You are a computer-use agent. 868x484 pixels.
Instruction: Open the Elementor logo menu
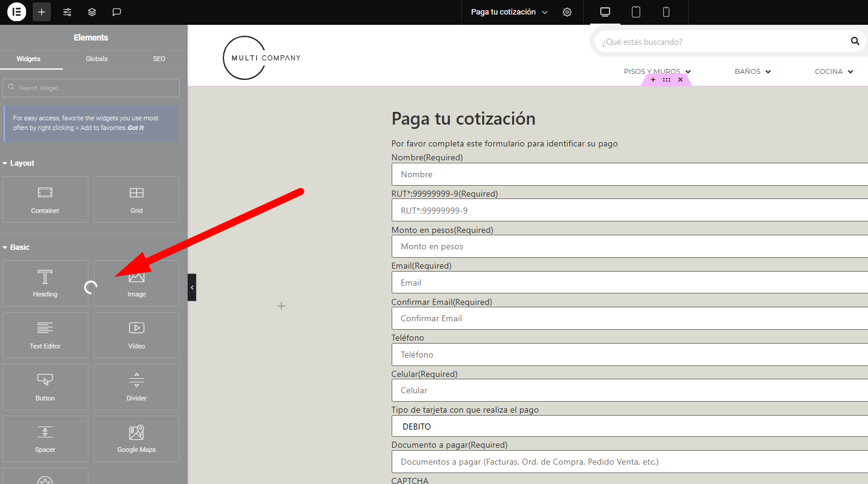click(17, 12)
